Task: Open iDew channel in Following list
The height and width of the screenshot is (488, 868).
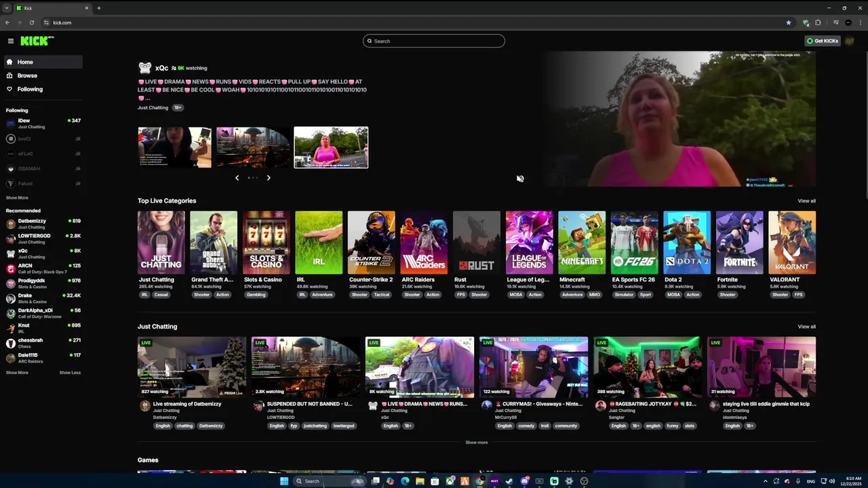Action: pyautogui.click(x=43, y=123)
